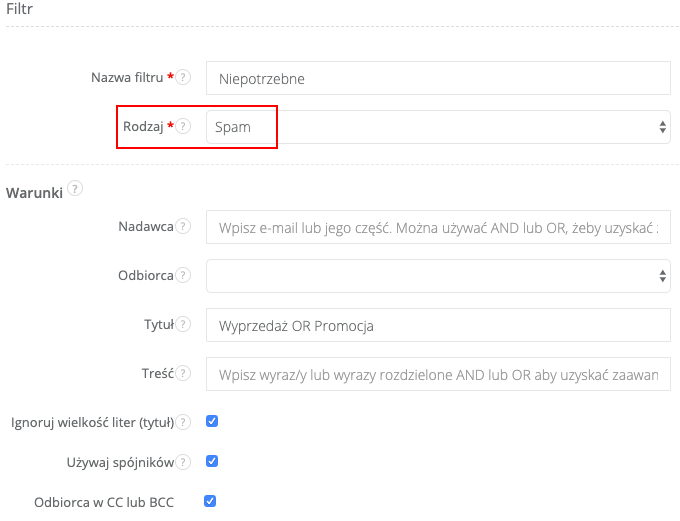Click help icon next to Treść
Viewport: 680px width, 521px height.
183,373
